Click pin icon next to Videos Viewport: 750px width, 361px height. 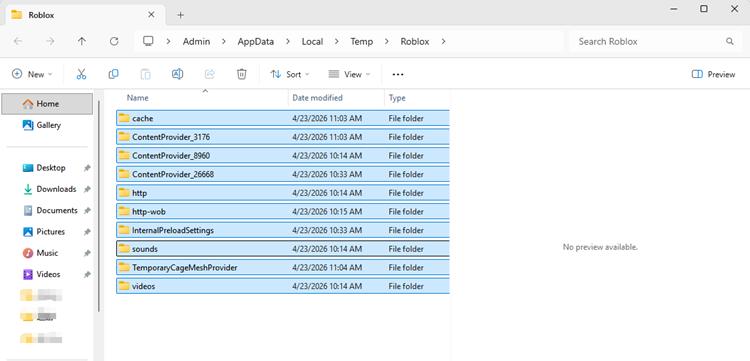tap(87, 274)
